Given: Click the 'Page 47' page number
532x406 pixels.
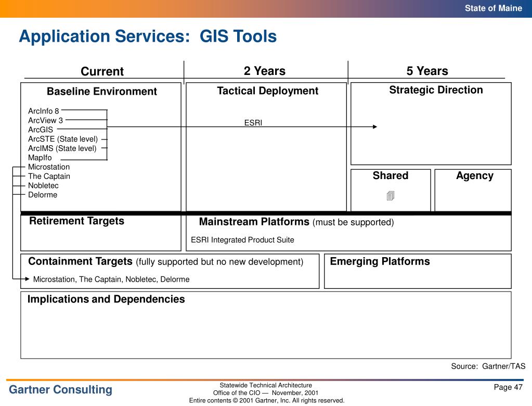Looking at the screenshot, I should 508,387.
